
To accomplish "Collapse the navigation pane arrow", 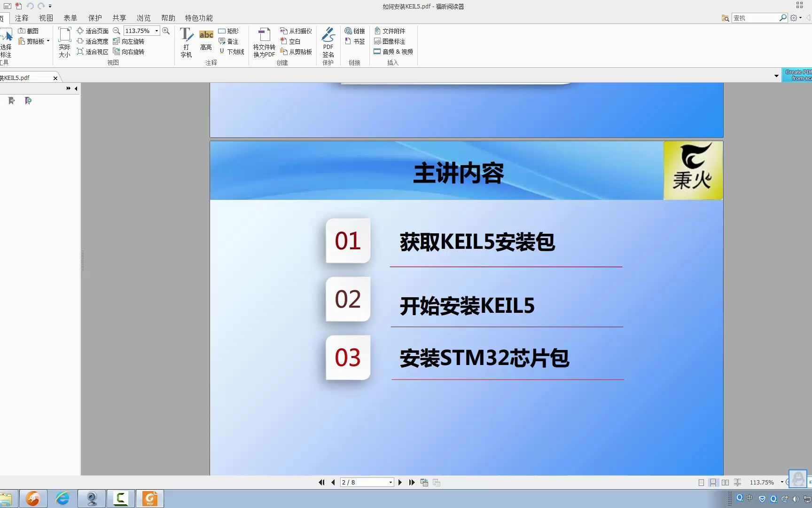I will 76,88.
